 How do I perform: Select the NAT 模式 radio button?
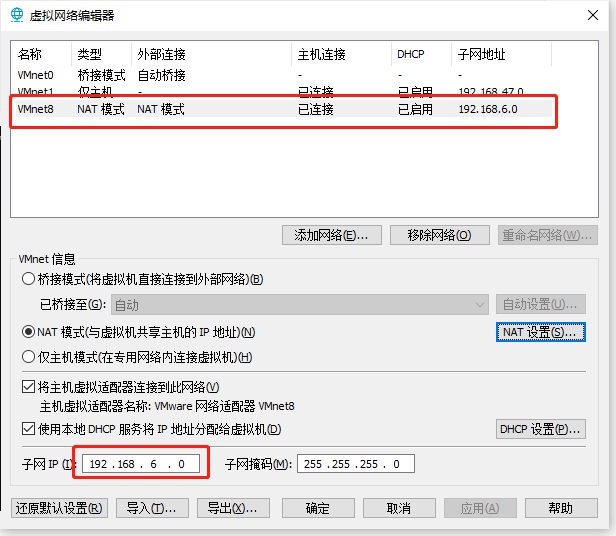pos(28,332)
